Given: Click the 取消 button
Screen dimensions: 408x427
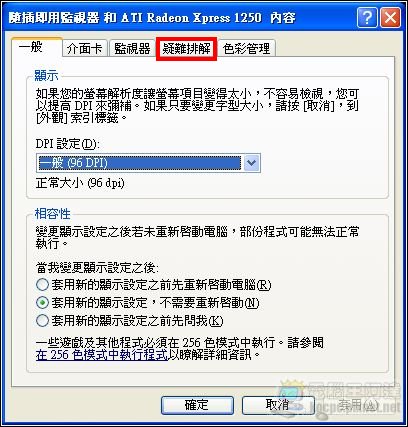Looking at the screenshot, I should tap(278, 405).
